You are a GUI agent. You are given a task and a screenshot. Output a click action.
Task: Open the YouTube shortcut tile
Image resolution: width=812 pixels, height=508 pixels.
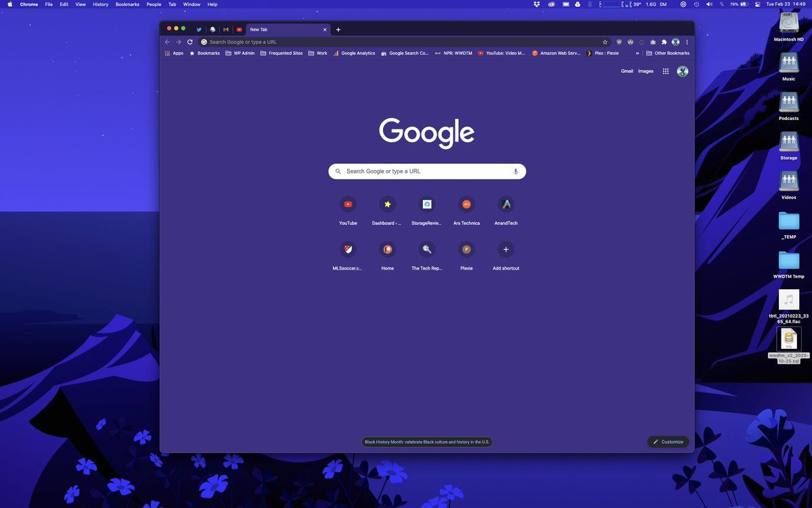pyautogui.click(x=348, y=210)
